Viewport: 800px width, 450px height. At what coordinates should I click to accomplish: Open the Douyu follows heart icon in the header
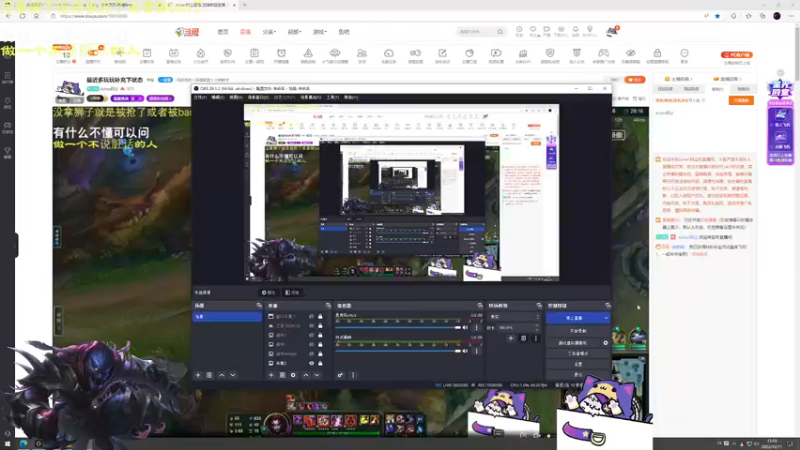533,30
